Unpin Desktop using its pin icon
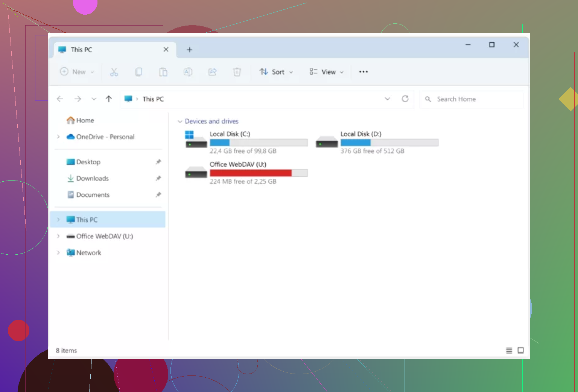Viewport: 578px width, 392px height. [x=158, y=162]
